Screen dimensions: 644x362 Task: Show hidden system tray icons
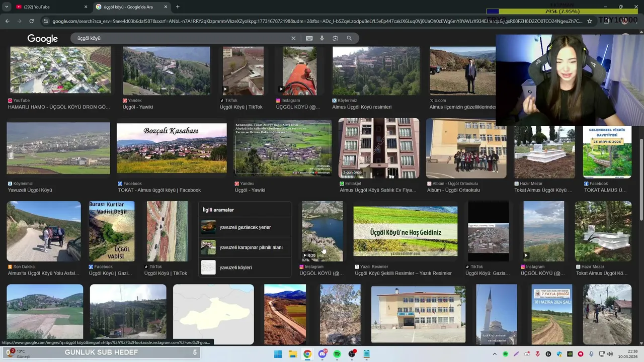point(495,354)
